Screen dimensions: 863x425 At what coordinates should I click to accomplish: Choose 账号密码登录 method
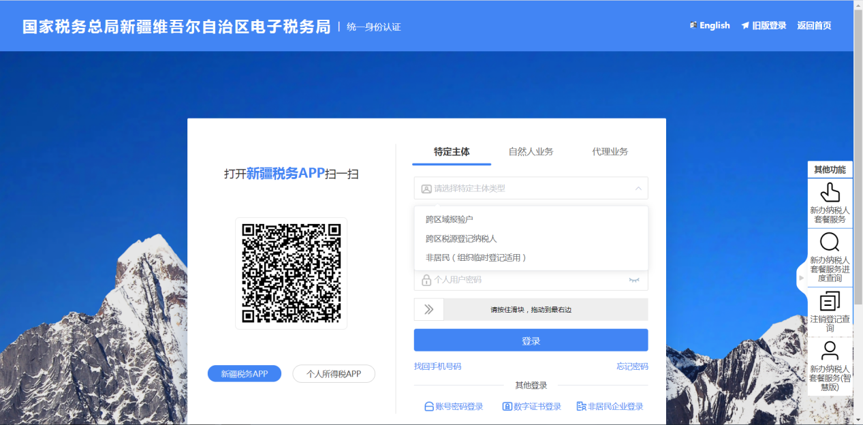point(454,407)
